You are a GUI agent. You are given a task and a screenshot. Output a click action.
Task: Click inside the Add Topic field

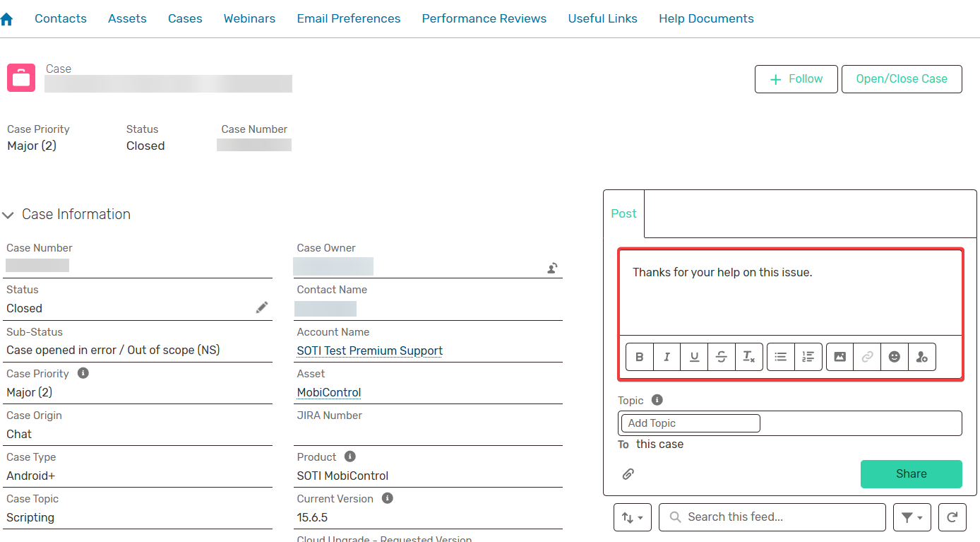click(688, 423)
